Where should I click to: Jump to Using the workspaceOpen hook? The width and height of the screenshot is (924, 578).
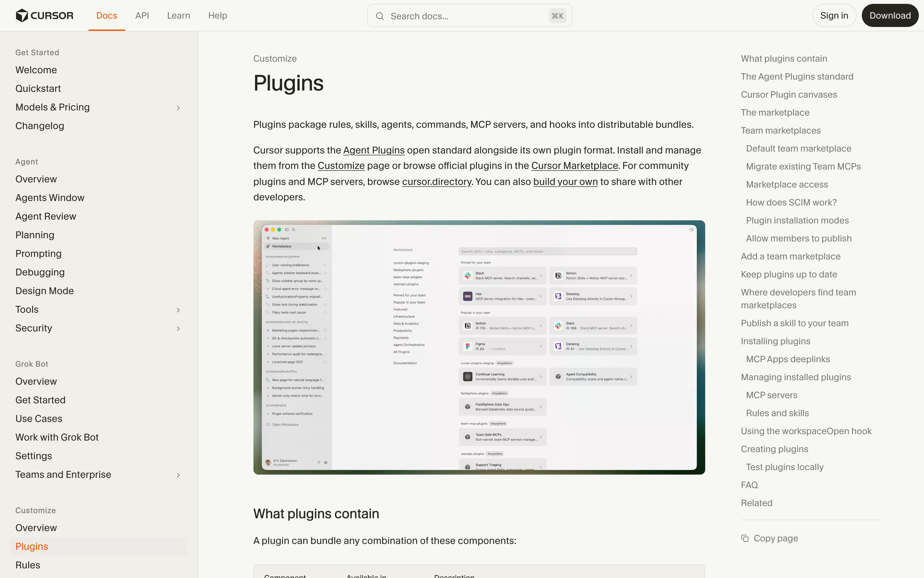pyautogui.click(x=806, y=431)
